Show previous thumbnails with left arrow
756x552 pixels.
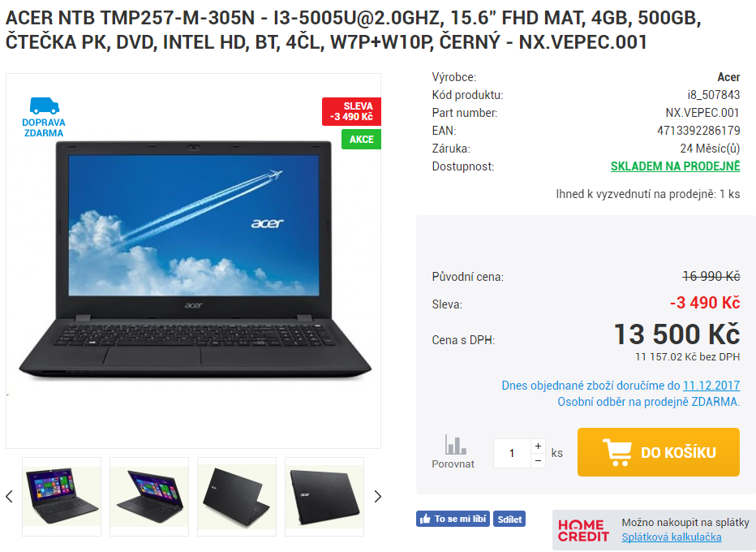[9, 497]
